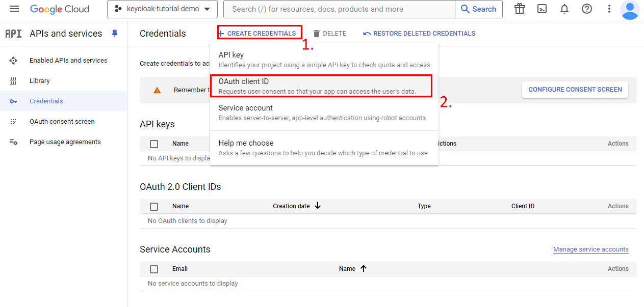The width and height of the screenshot is (644, 307).
Task: Click the Page usage agreements settings-list icon
Action: pyautogui.click(x=13, y=142)
